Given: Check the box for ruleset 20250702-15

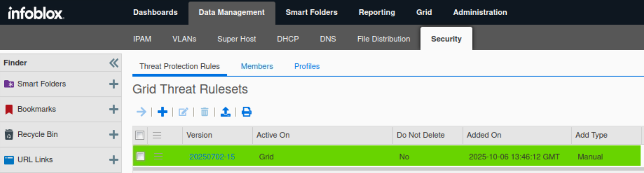Looking at the screenshot, I should [141, 156].
